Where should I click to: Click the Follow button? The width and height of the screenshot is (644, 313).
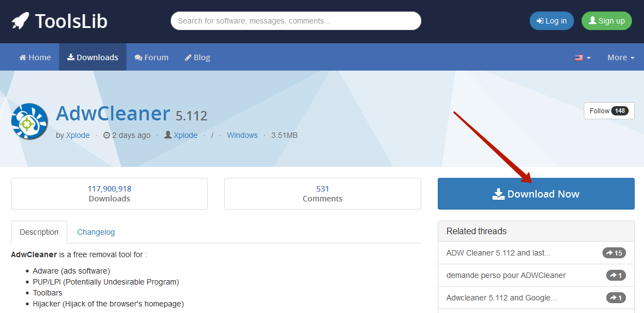tap(608, 111)
